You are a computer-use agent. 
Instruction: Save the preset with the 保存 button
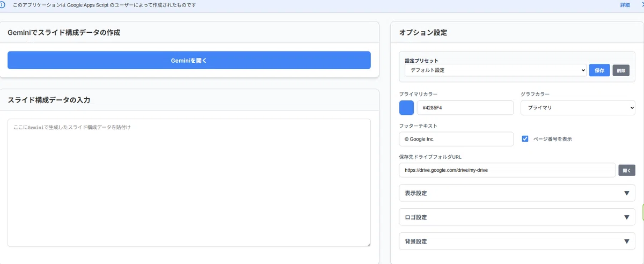(x=599, y=70)
